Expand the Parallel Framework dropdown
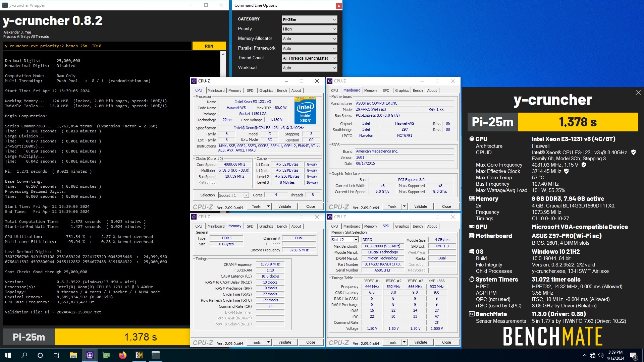 (309, 49)
